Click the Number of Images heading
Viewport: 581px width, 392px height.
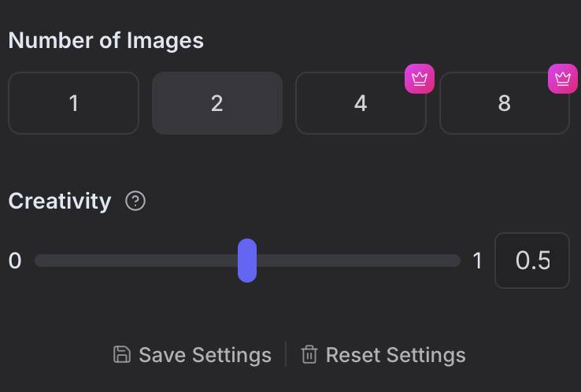105,41
